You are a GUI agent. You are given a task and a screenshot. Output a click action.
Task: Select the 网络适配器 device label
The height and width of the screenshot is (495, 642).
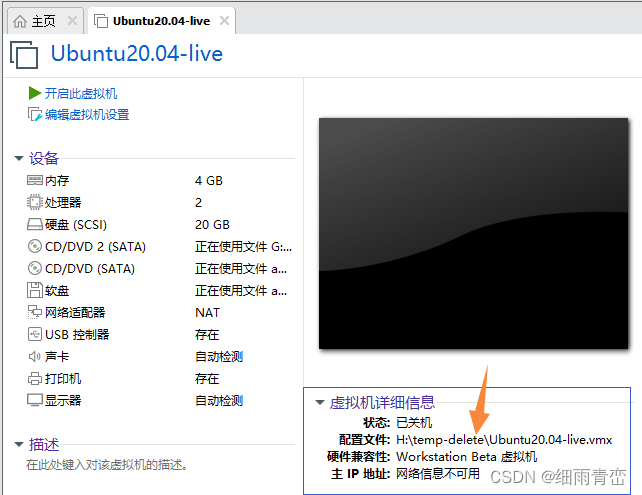click(75, 313)
